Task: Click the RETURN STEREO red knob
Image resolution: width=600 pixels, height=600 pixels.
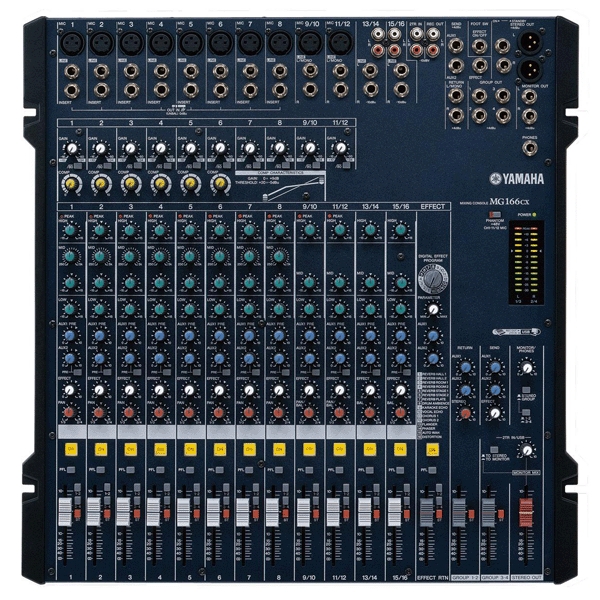Action: pyautogui.click(x=466, y=413)
